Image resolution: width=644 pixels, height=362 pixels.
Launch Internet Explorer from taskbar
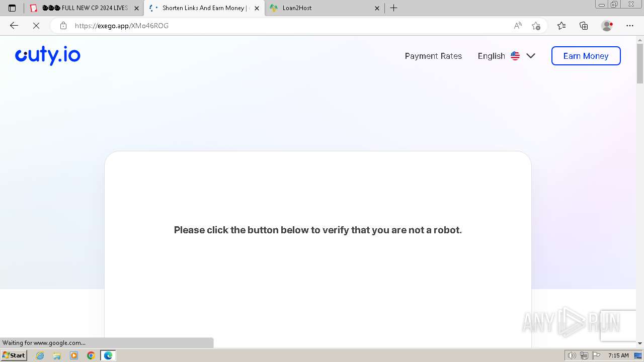[40, 355]
